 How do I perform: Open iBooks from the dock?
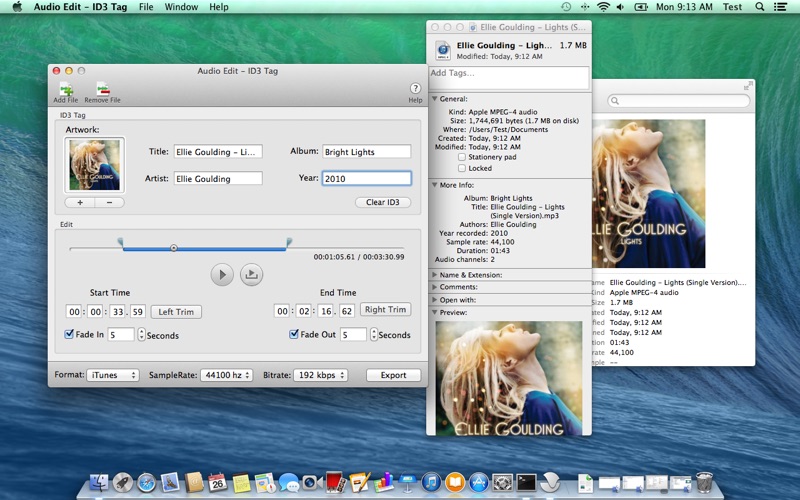coord(455,482)
